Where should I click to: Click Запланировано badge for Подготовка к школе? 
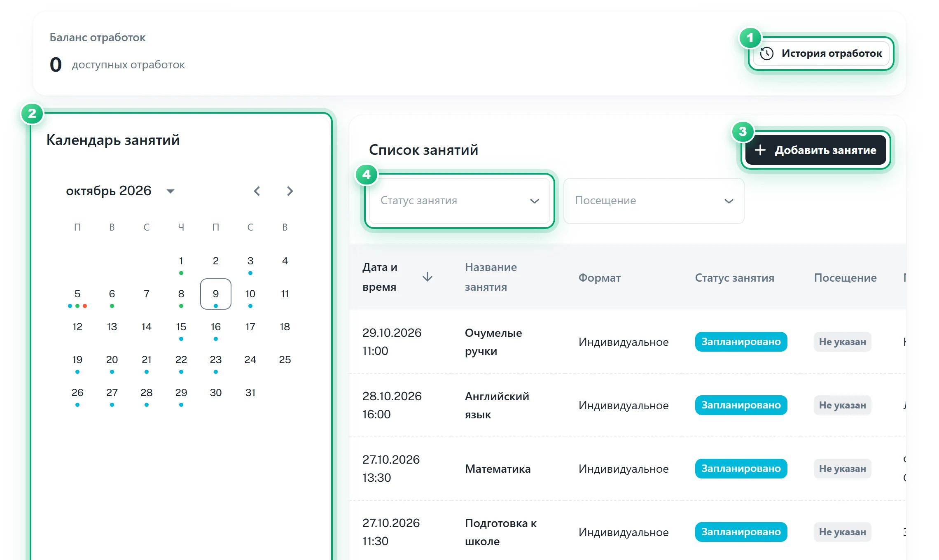click(x=741, y=532)
